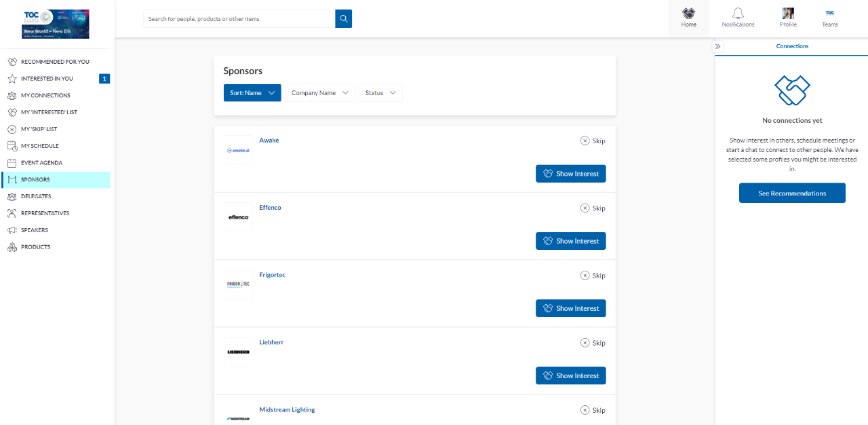Click the Event Agenda calendar icon
This screenshot has height=425, width=868.
tap(12, 163)
